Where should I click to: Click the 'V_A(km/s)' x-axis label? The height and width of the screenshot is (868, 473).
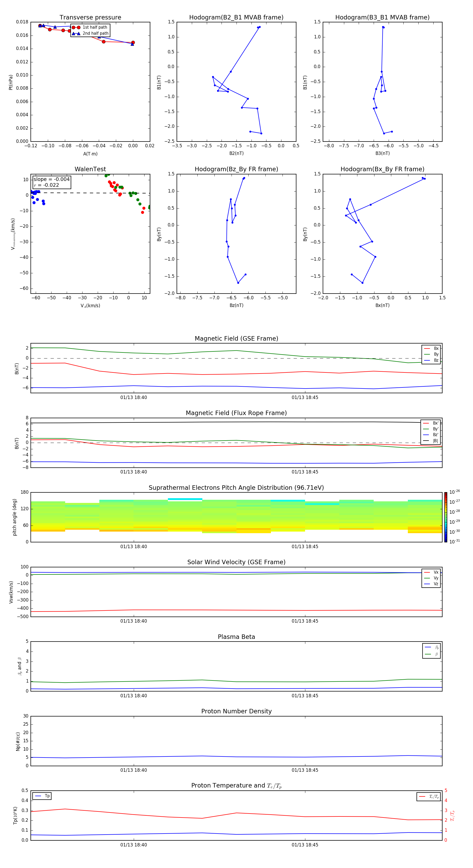90,306
